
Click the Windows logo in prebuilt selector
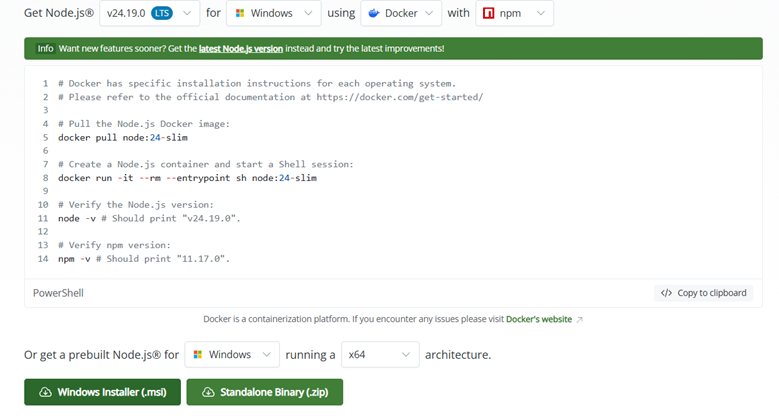(x=198, y=354)
